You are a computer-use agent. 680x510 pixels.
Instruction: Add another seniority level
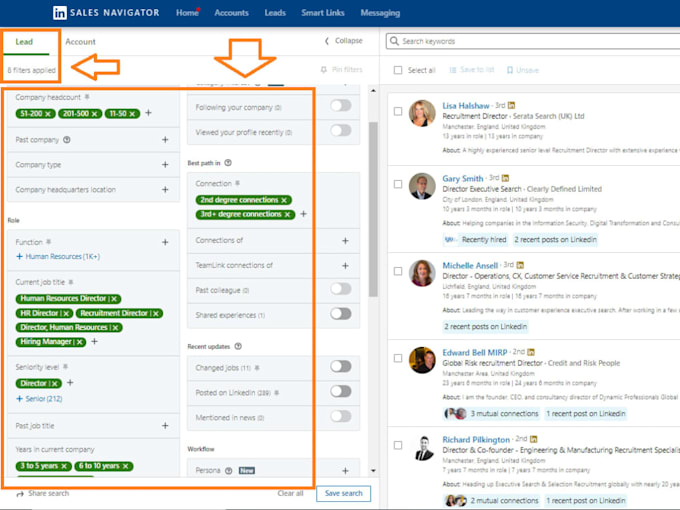tap(70, 382)
